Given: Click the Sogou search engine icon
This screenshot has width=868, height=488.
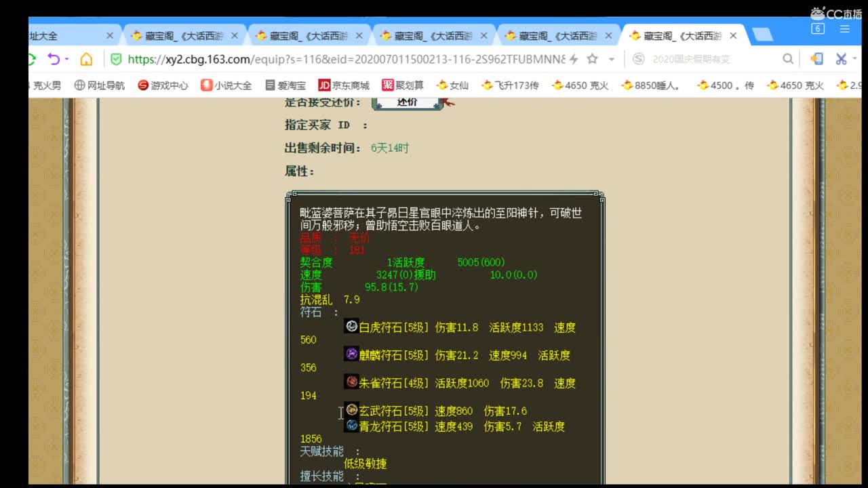Looking at the screenshot, I should tap(638, 59).
